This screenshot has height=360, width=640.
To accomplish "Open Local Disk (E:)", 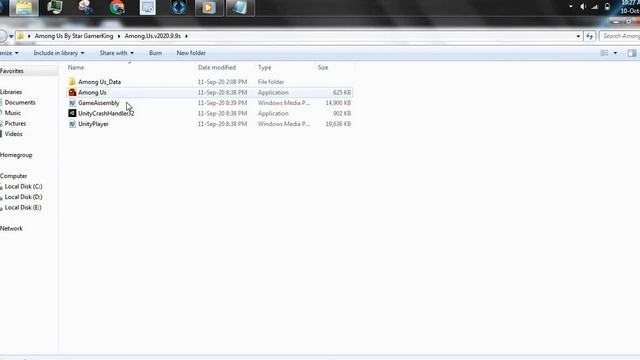I will [x=23, y=207].
